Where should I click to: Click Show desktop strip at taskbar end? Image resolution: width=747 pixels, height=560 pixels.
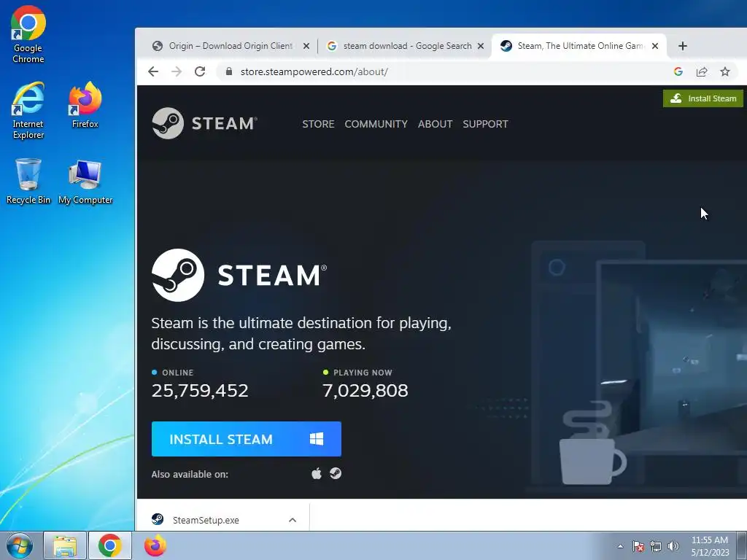point(741,545)
